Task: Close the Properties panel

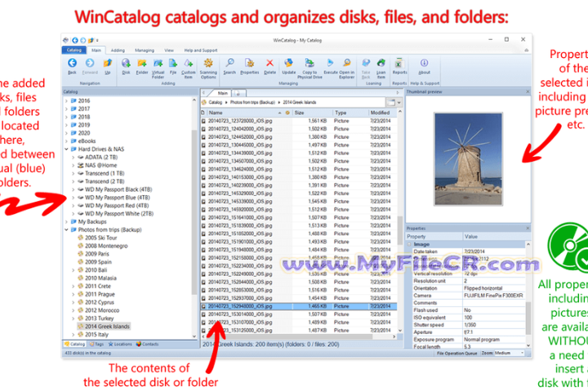Action: 528,228
